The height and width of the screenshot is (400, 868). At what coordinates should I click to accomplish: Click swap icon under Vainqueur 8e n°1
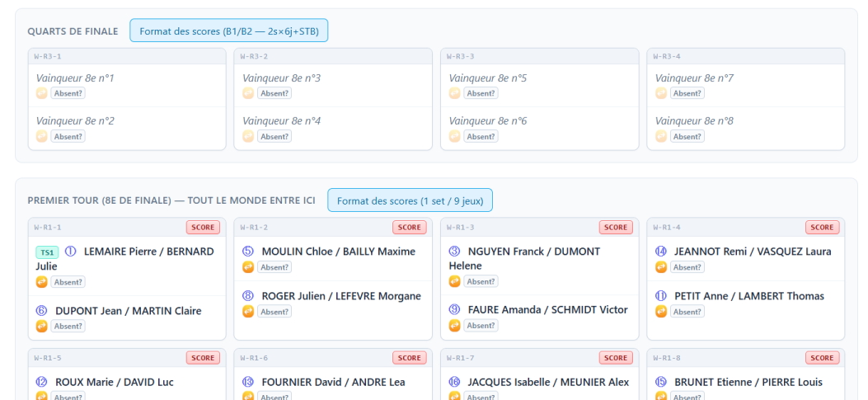coord(41,93)
